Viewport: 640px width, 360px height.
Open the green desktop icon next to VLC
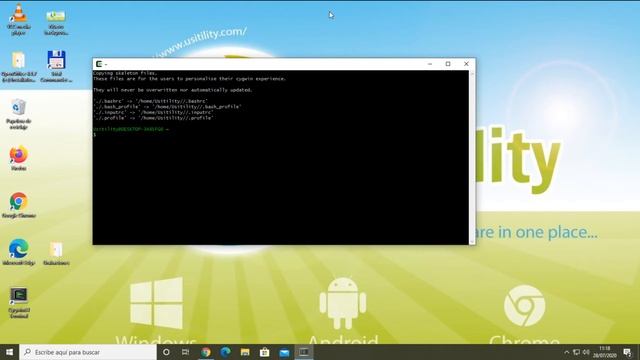56,21
